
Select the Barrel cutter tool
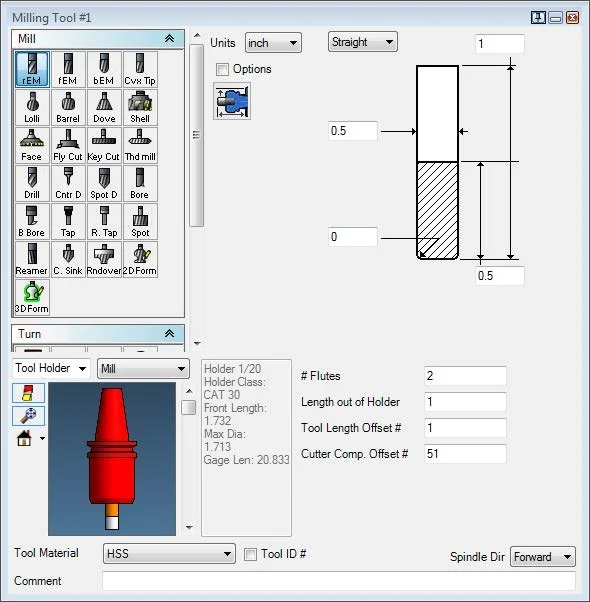68,108
